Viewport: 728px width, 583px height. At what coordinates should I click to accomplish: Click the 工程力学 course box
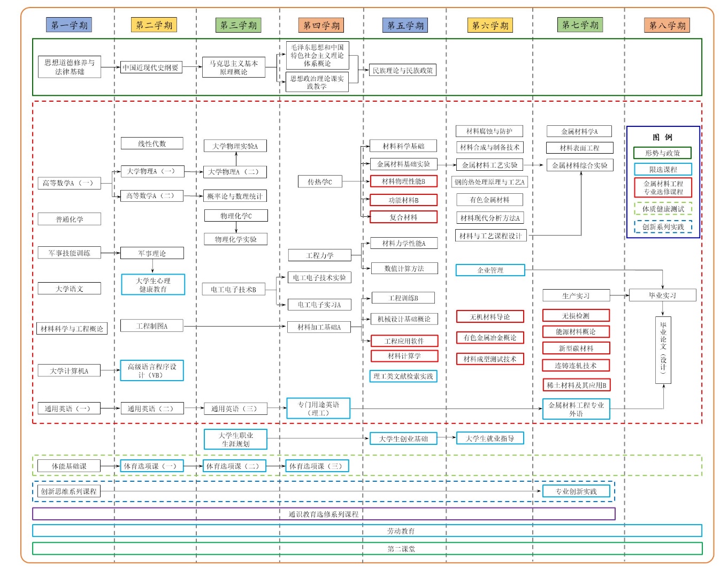(x=320, y=255)
